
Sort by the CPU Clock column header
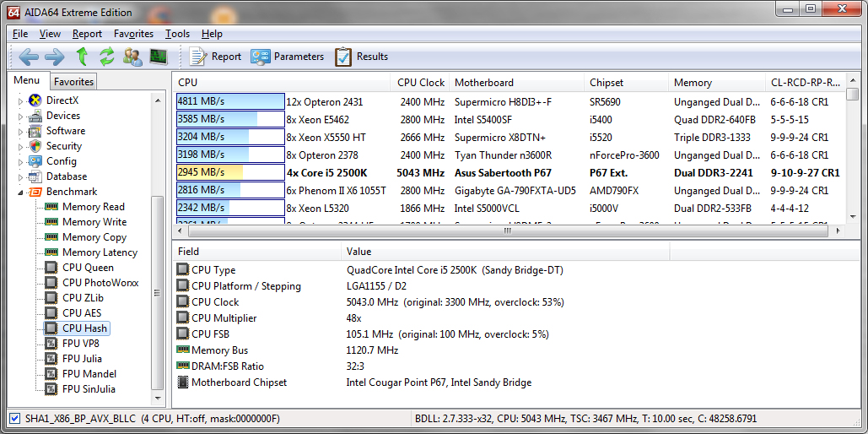[x=419, y=83]
